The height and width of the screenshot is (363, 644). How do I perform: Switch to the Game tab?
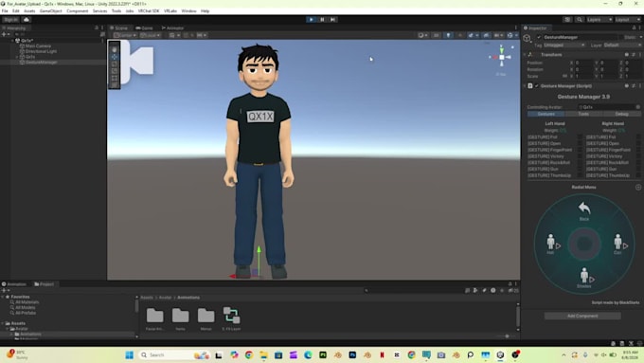144,27
